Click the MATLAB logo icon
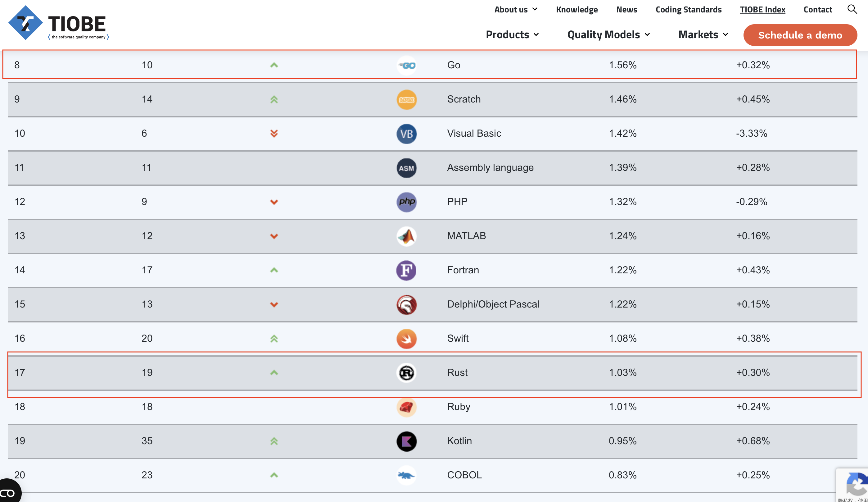This screenshot has height=502, width=868. (406, 236)
